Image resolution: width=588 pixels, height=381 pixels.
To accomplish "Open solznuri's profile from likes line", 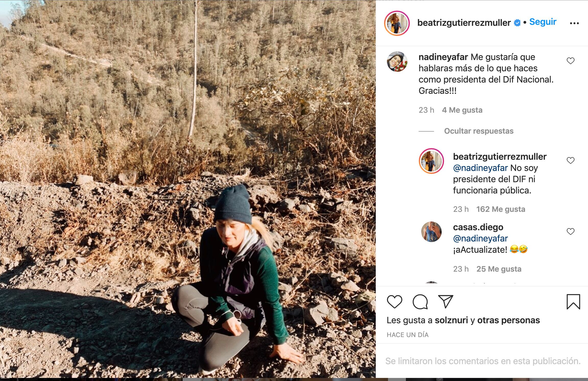I will pyautogui.click(x=451, y=320).
